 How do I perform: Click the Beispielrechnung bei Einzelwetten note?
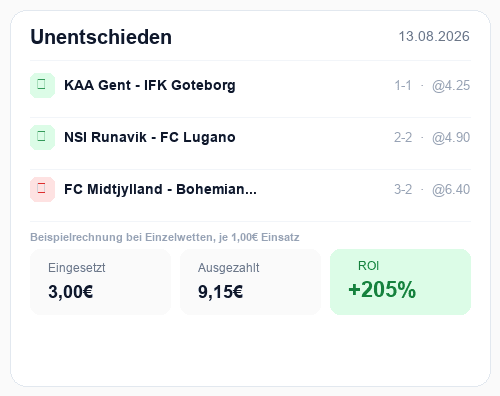pyautogui.click(x=165, y=237)
